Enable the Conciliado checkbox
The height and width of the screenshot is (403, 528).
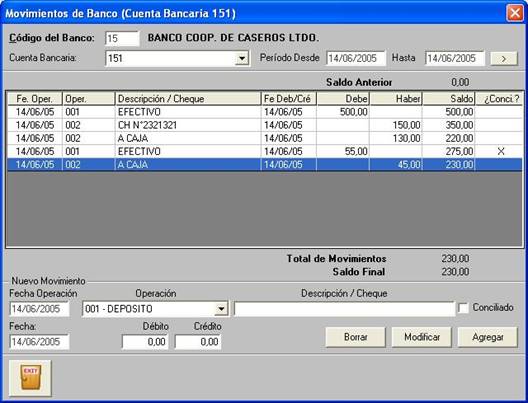click(x=463, y=308)
